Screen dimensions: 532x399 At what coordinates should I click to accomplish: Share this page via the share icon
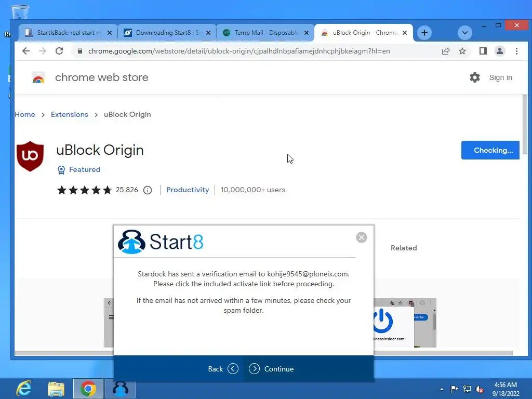445,51
